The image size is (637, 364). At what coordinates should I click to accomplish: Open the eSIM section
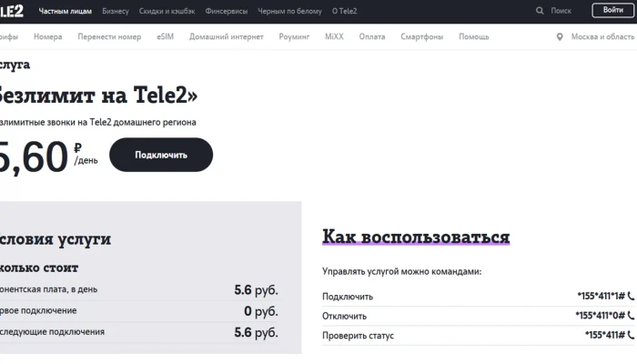pos(165,36)
